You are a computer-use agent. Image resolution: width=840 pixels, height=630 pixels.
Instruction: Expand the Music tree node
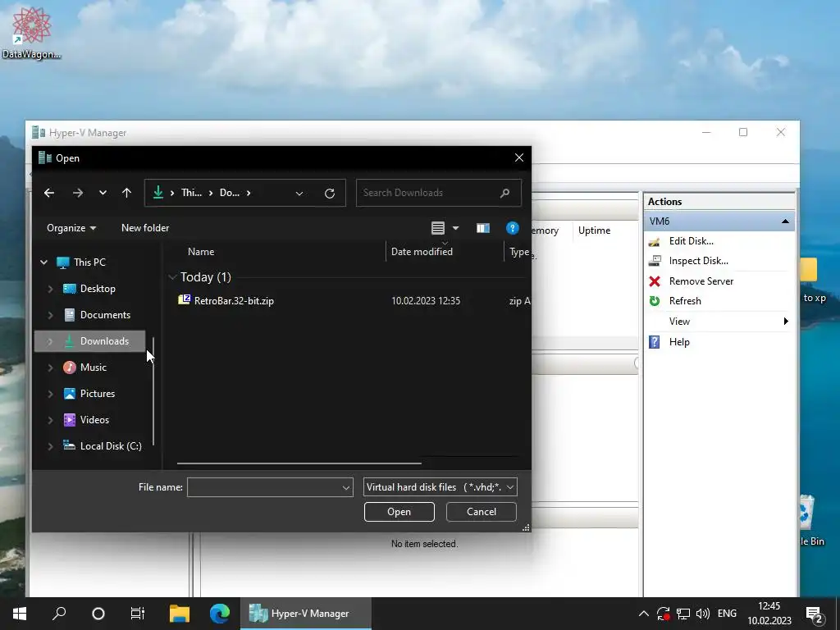[x=50, y=367]
